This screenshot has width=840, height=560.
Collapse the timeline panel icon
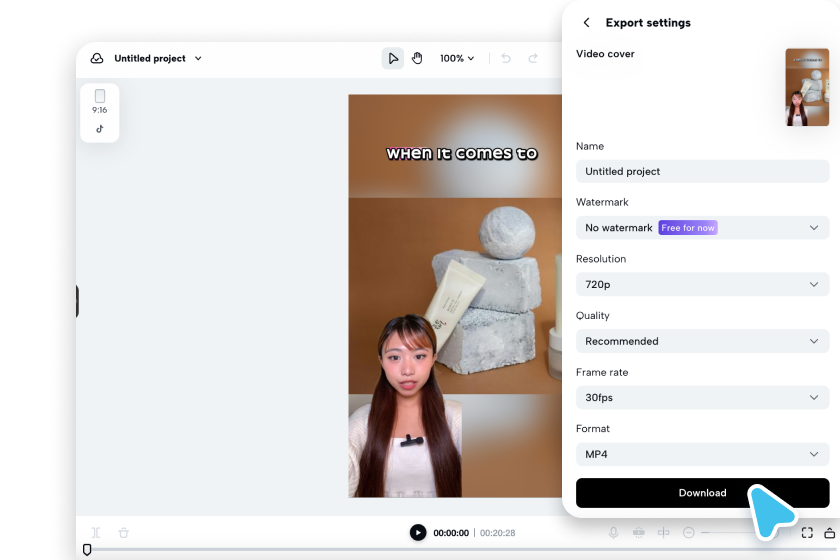tap(829, 533)
